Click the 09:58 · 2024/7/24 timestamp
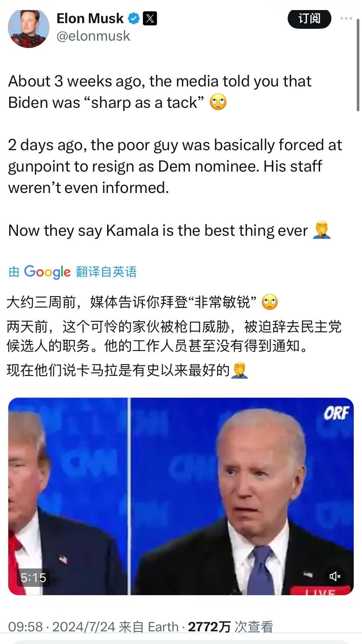 point(62,627)
